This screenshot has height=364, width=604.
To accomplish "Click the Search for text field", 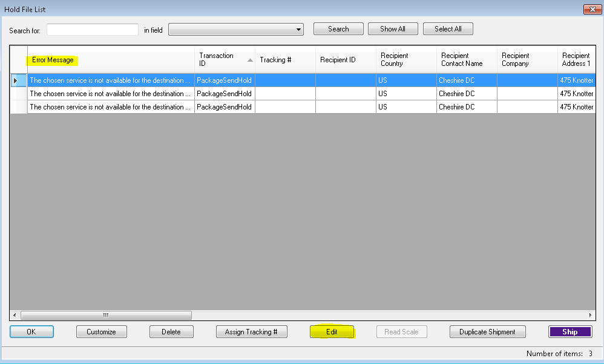I will (93, 30).
